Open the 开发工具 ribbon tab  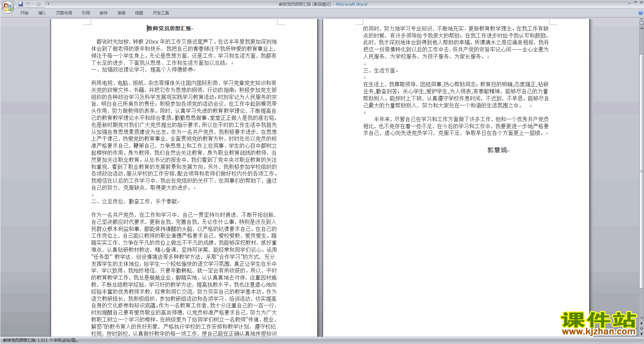click(161, 13)
